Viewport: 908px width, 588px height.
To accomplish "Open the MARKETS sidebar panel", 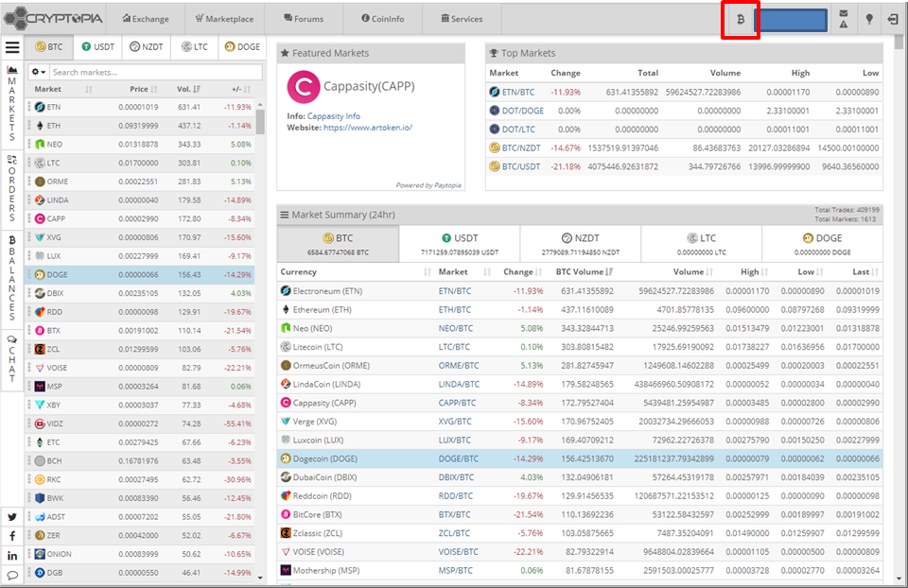I will pos(11,104).
